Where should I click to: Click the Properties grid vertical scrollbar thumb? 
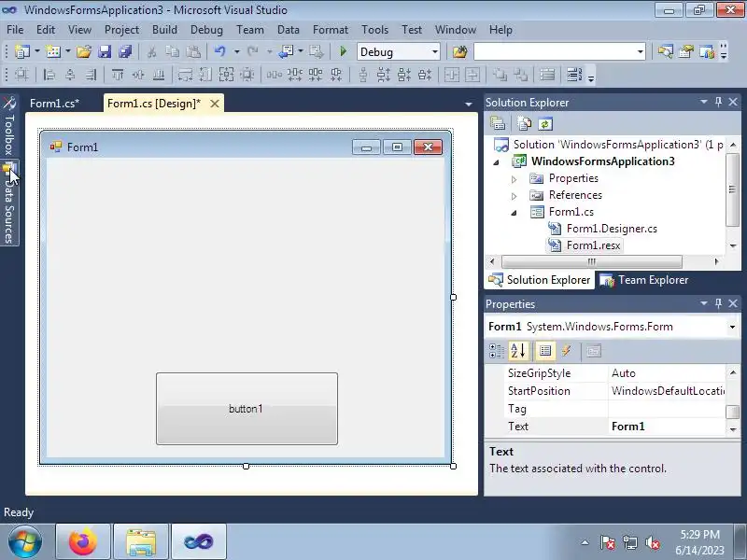pos(733,412)
